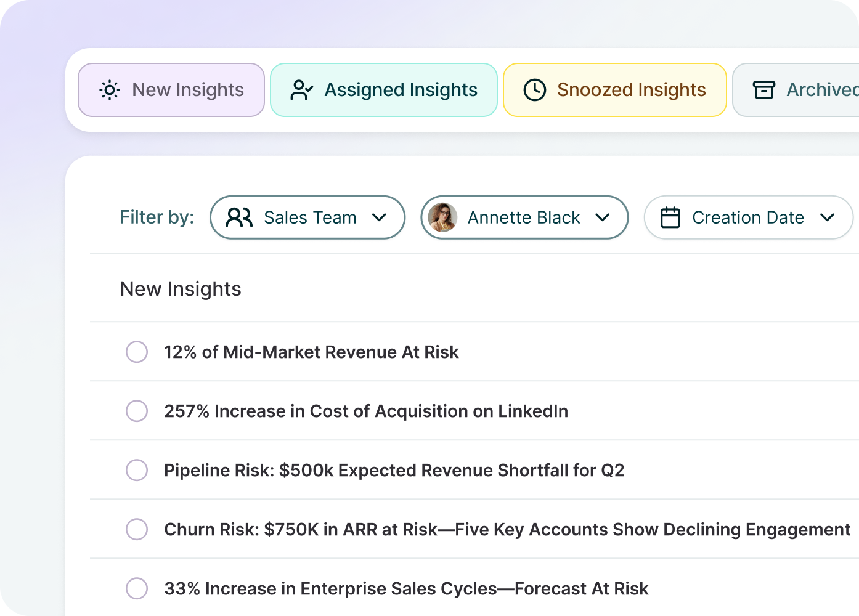Click the calendar icon in Creation Date filter

point(670,217)
